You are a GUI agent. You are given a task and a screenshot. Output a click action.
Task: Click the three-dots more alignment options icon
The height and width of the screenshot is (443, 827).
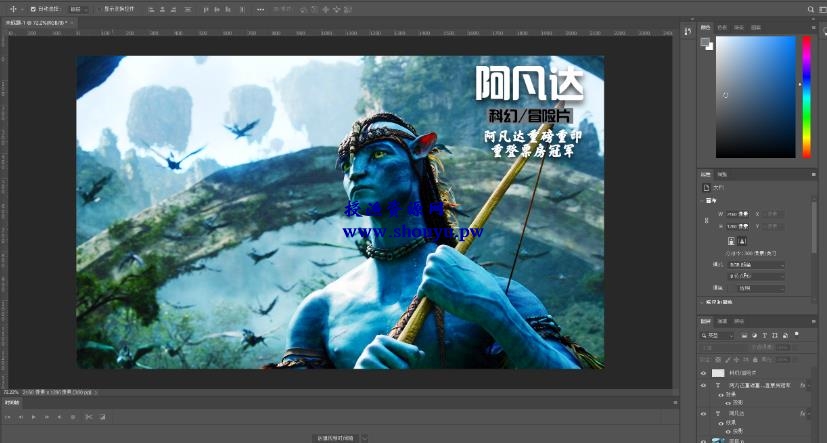pos(261,9)
